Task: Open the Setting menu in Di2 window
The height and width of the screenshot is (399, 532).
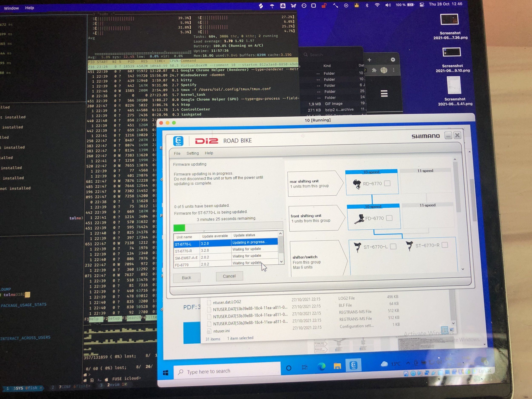Action: click(x=193, y=153)
